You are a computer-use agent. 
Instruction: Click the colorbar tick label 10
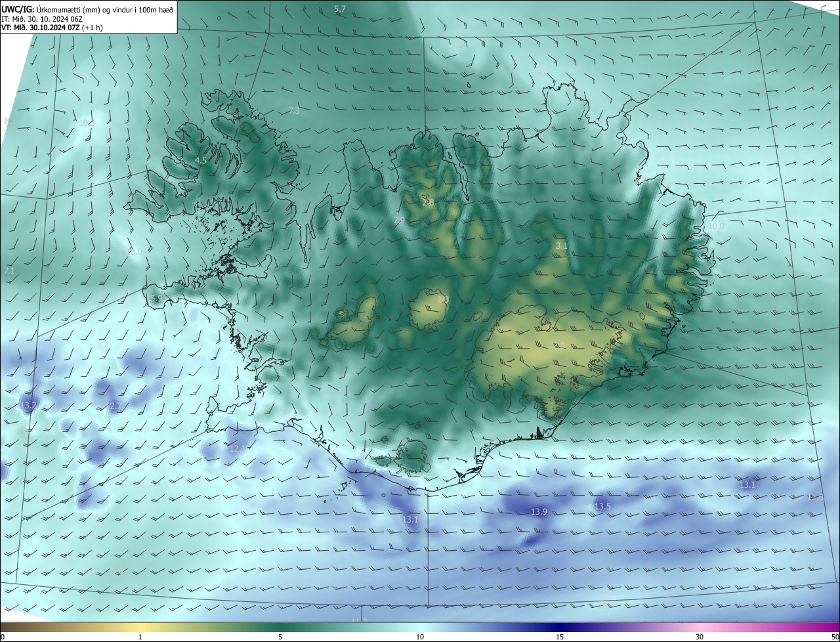point(420,637)
